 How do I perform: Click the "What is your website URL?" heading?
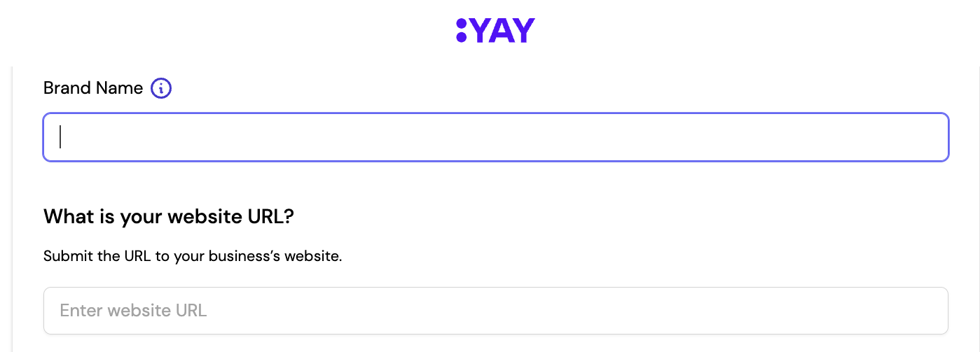[x=169, y=216]
